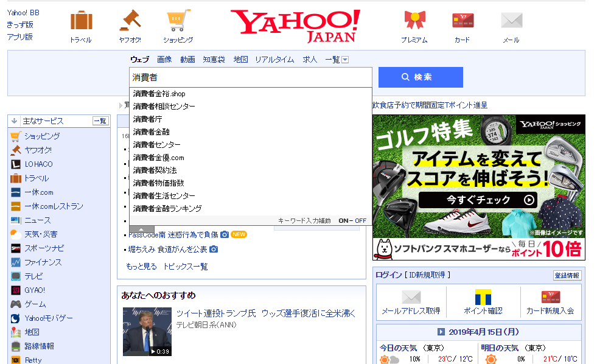Switch to ウェブ search tab
This screenshot has width=597, height=364.
pos(140,60)
